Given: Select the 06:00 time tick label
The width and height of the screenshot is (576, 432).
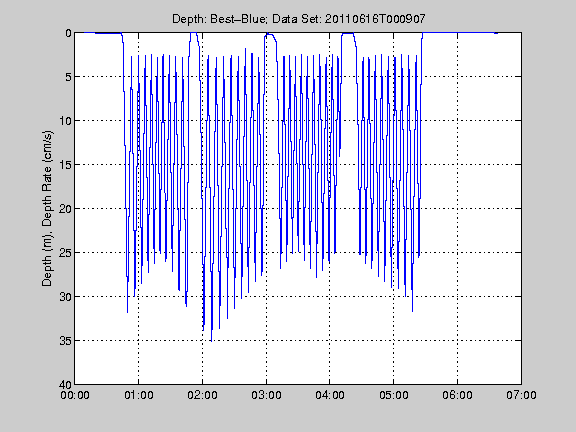Looking at the screenshot, I should coord(457,395).
